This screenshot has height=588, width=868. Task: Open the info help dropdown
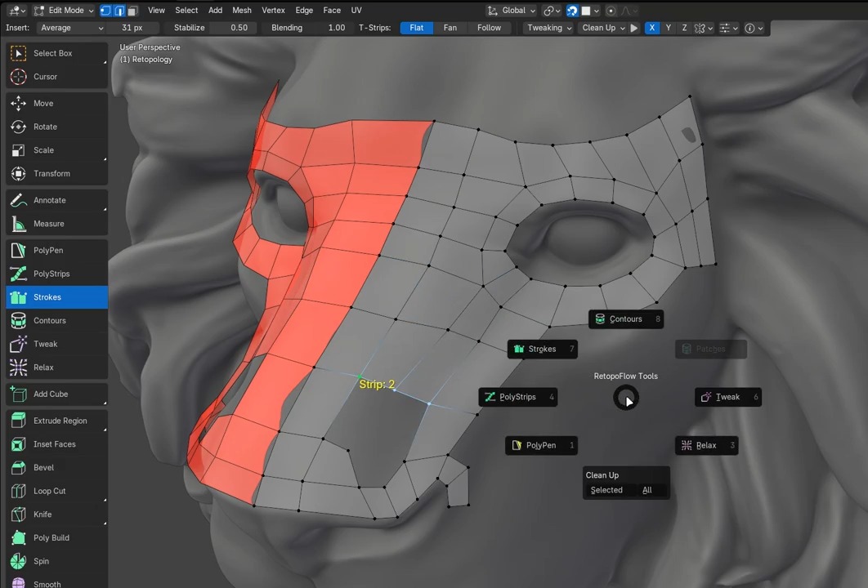coord(754,29)
